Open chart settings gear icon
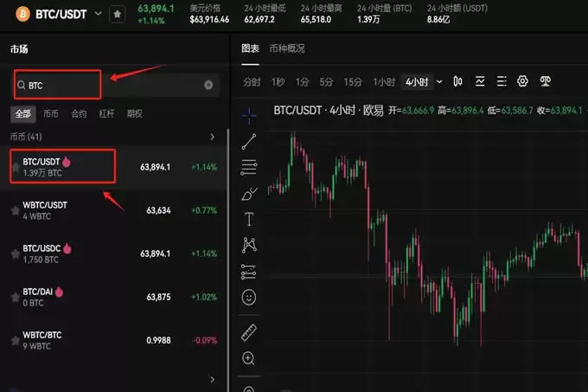The width and height of the screenshot is (588, 392). pyautogui.click(x=522, y=81)
